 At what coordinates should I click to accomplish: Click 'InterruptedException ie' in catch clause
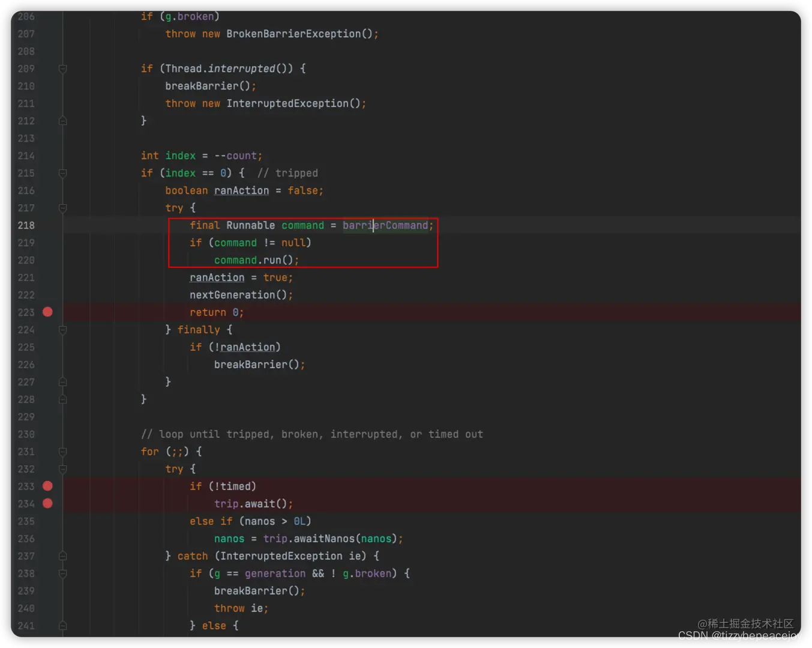[x=290, y=556]
